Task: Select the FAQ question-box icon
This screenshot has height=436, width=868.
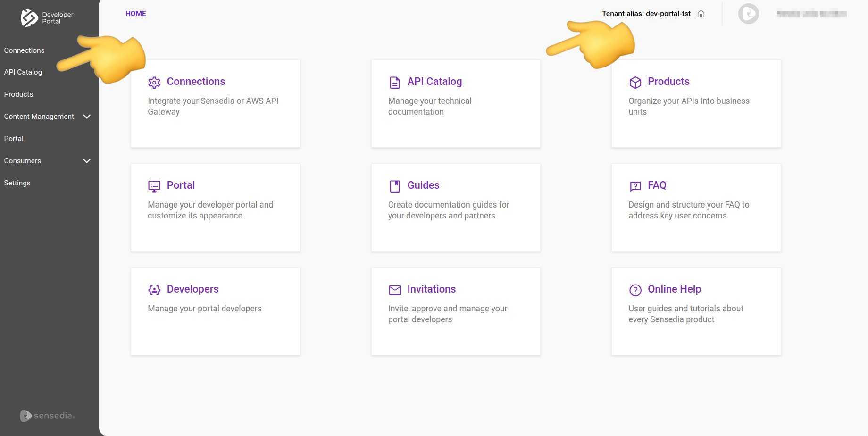Action: pos(635,186)
